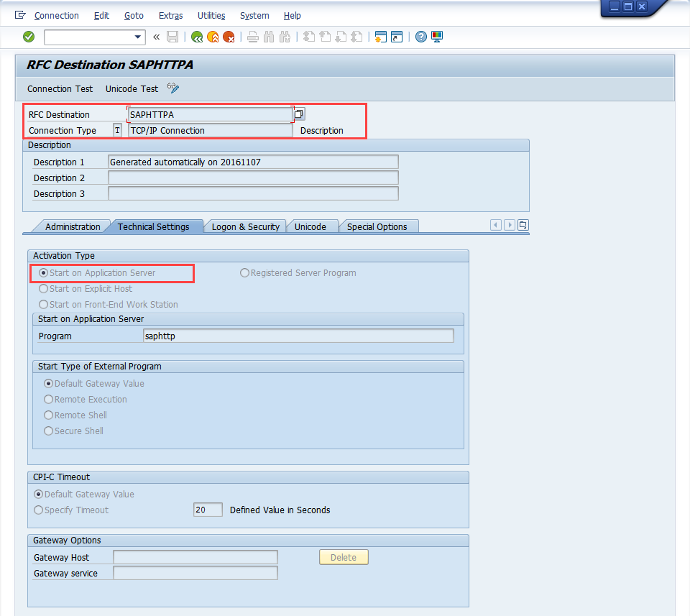Click the Delete button in Gateway Options
This screenshot has height=616, width=690.
pos(344,558)
